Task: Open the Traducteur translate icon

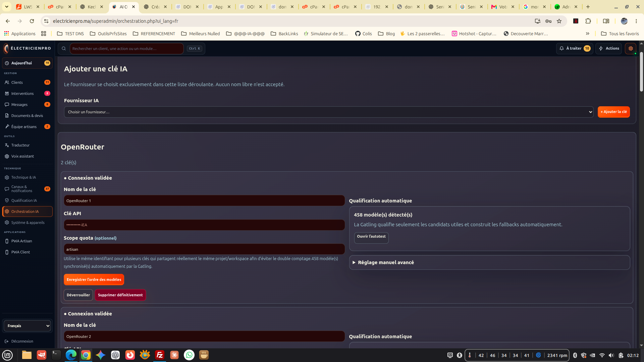Action: click(7, 145)
